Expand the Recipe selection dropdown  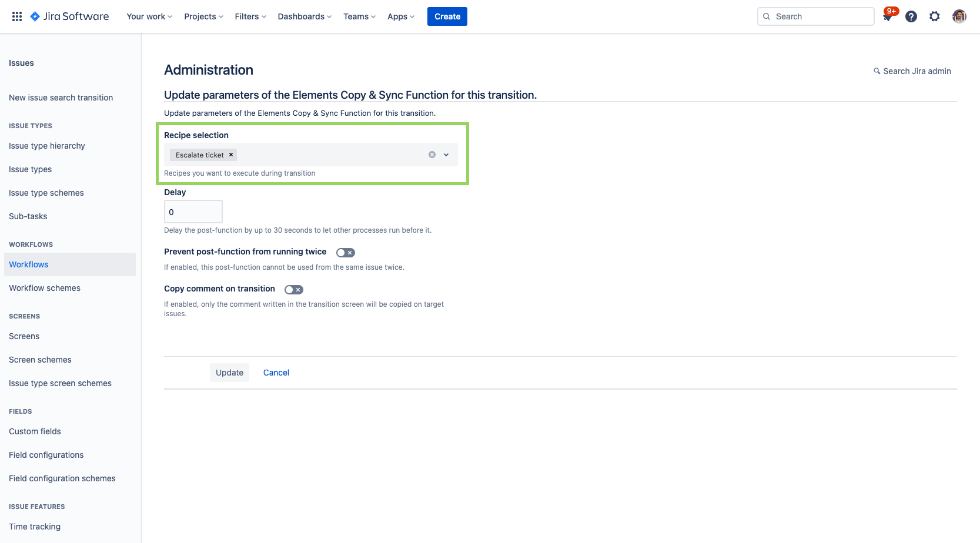pos(446,155)
